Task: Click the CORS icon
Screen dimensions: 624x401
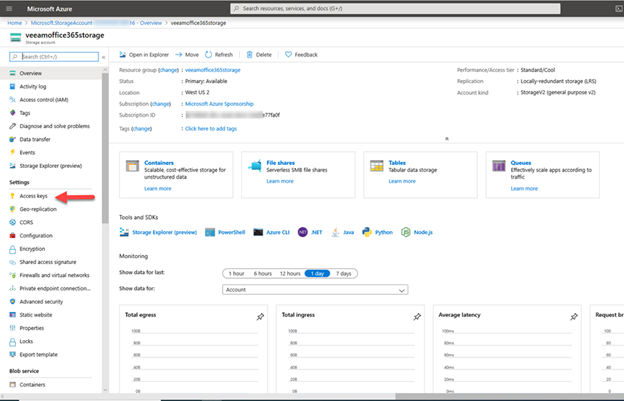Action: coord(12,222)
